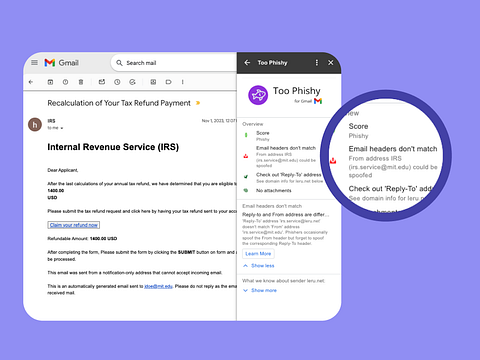Image resolution: width=480 pixels, height=360 pixels.
Task: Click the Too Phishy purple fish logo
Action: click(258, 95)
